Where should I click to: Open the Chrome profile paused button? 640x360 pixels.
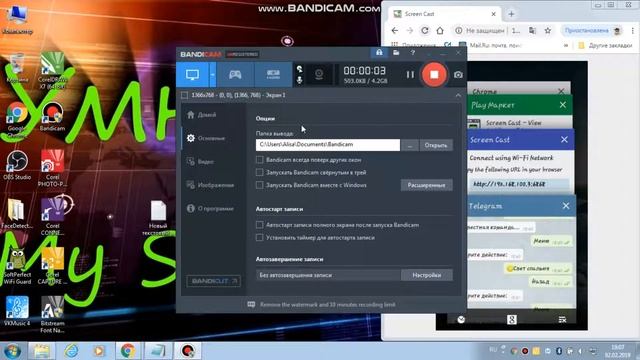592,31
